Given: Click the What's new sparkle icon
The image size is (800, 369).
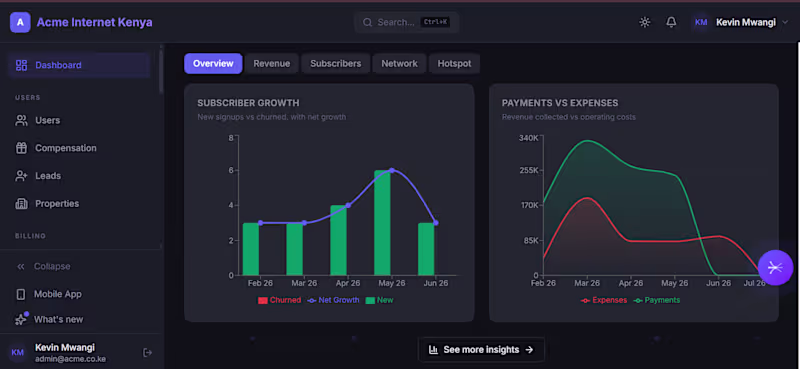Looking at the screenshot, I should pyautogui.click(x=21, y=319).
